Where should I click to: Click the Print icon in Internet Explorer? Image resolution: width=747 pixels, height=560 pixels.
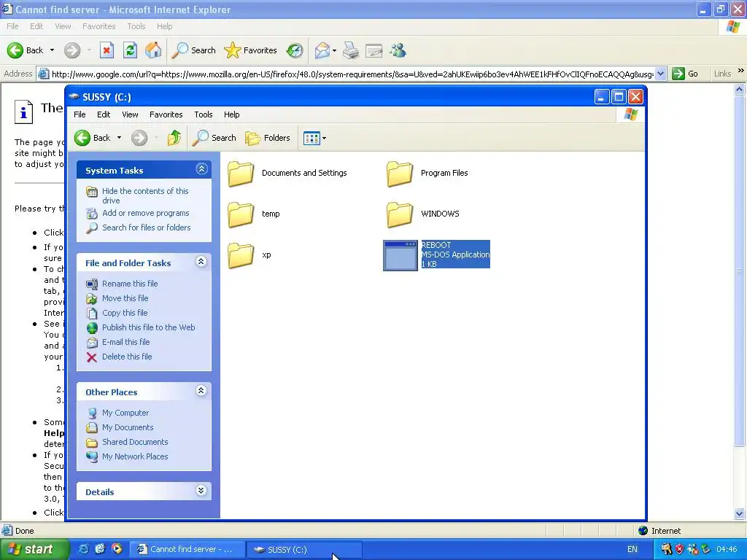pos(351,50)
